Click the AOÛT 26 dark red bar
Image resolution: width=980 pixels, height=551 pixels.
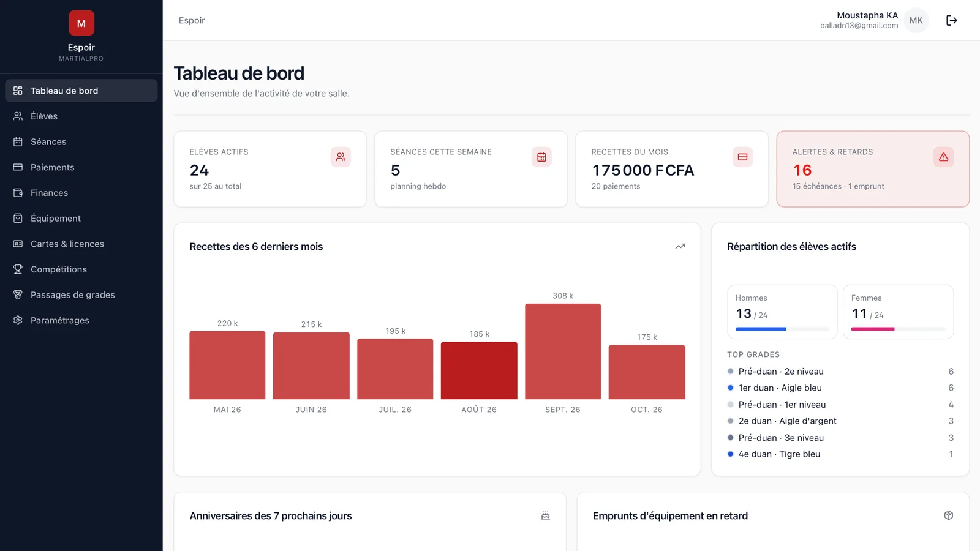click(479, 370)
